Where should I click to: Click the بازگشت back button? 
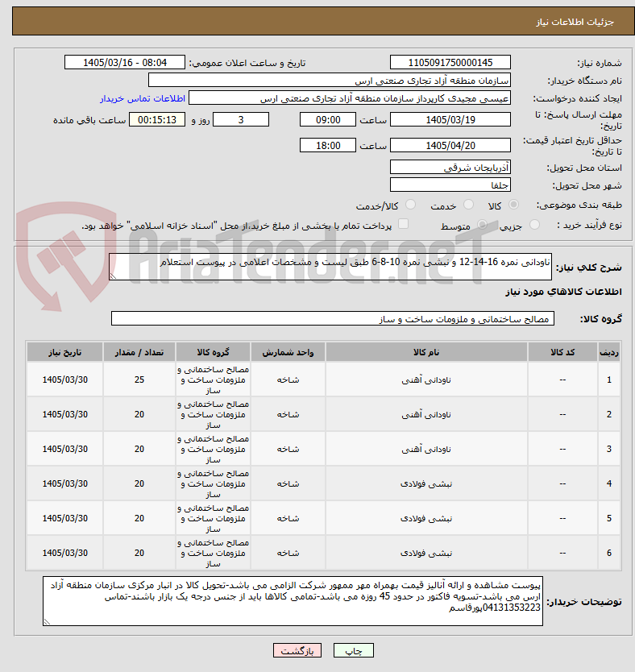(297, 650)
